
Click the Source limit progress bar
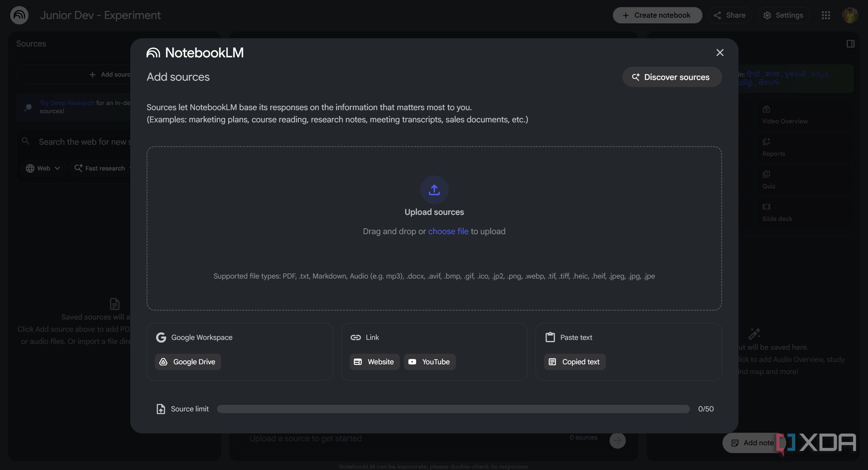[453, 409]
